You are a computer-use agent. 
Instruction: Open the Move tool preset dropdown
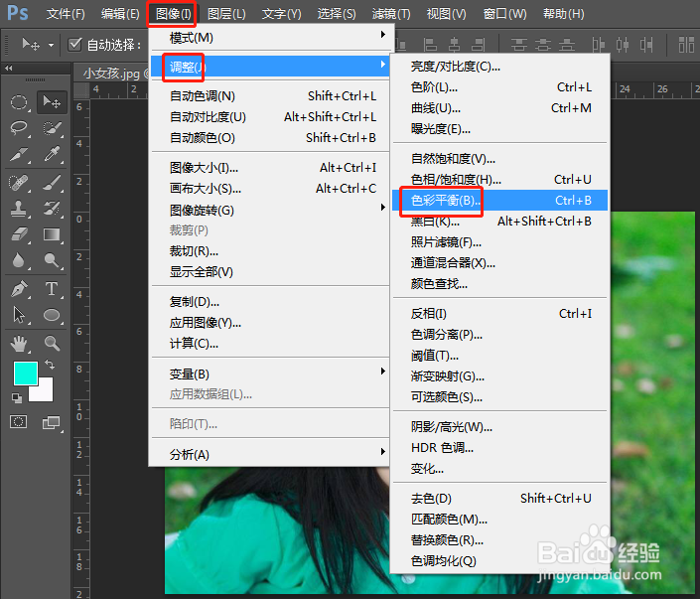coord(52,45)
